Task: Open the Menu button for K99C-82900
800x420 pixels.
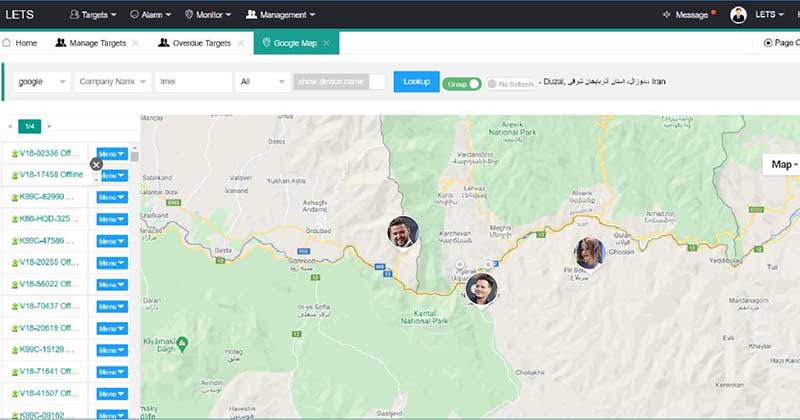Action: (111, 197)
